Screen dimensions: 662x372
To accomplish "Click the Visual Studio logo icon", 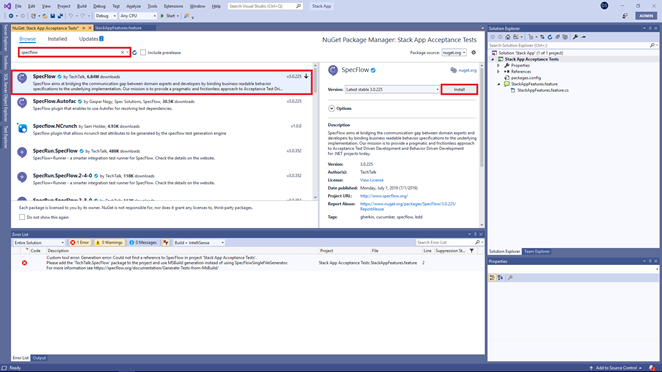I will pos(7,6).
